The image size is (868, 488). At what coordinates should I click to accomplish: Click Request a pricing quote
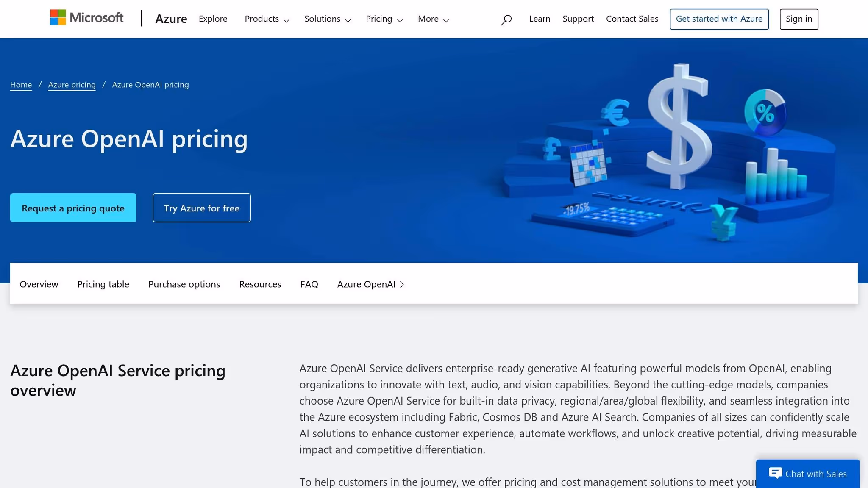click(x=73, y=208)
